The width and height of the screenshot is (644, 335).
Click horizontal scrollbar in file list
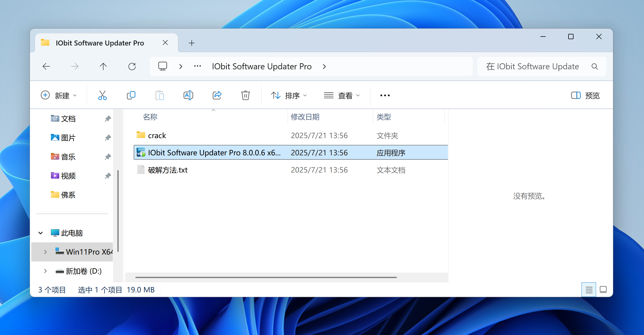[x=266, y=277]
